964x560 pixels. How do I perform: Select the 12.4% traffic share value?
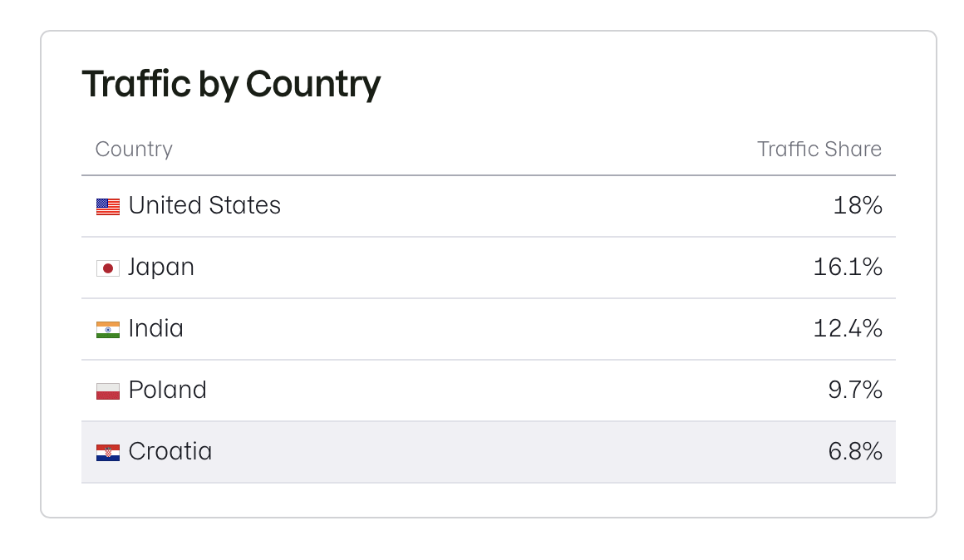coord(848,328)
